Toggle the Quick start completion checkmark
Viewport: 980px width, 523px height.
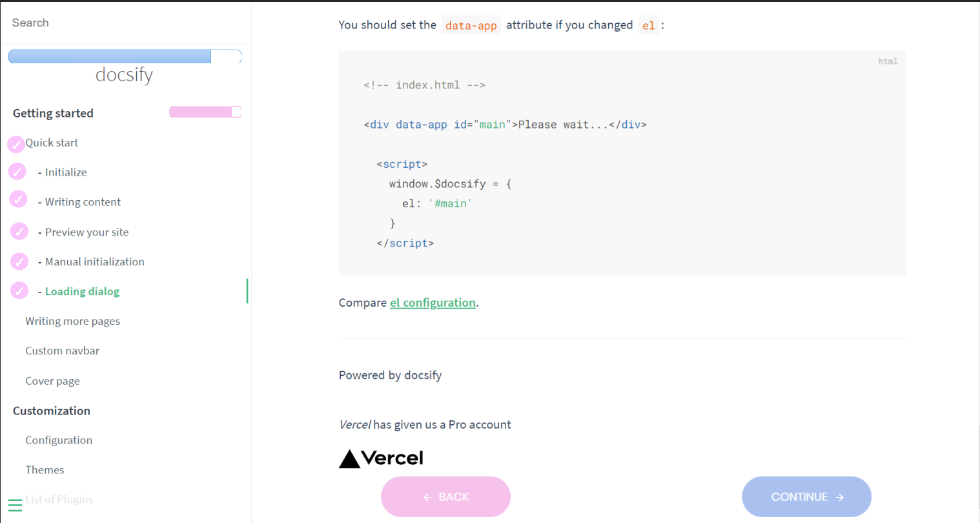[16, 144]
